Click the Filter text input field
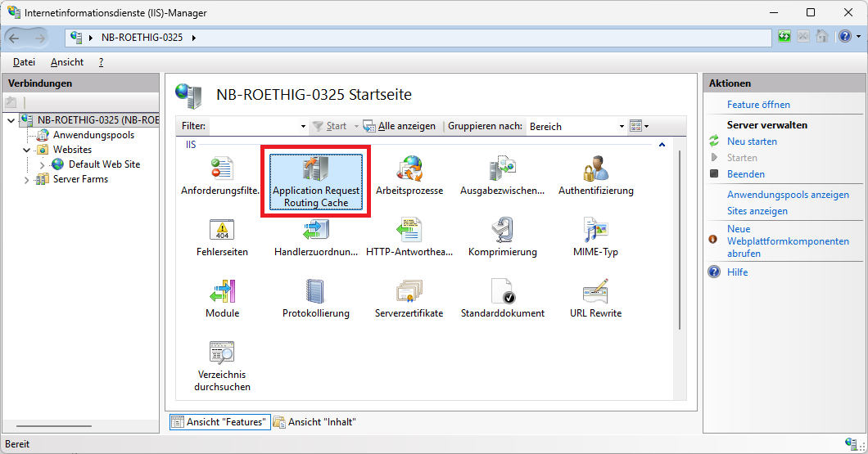The width and height of the screenshot is (868, 454). [254, 127]
